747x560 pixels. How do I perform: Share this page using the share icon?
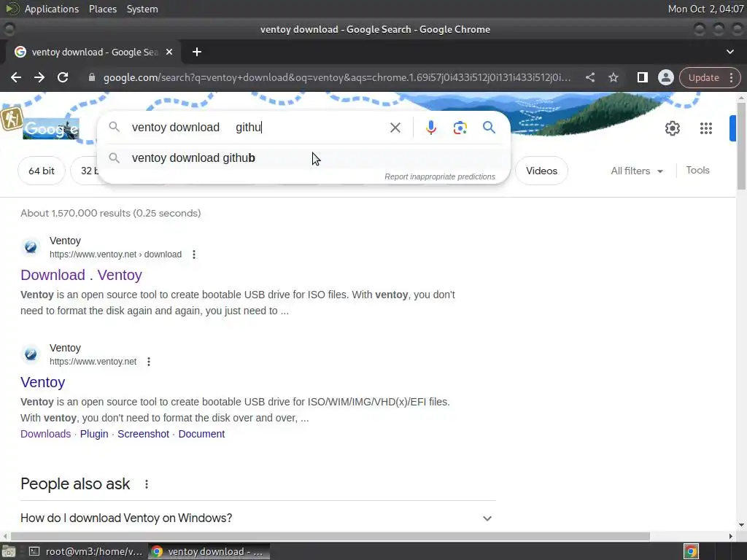(589, 77)
